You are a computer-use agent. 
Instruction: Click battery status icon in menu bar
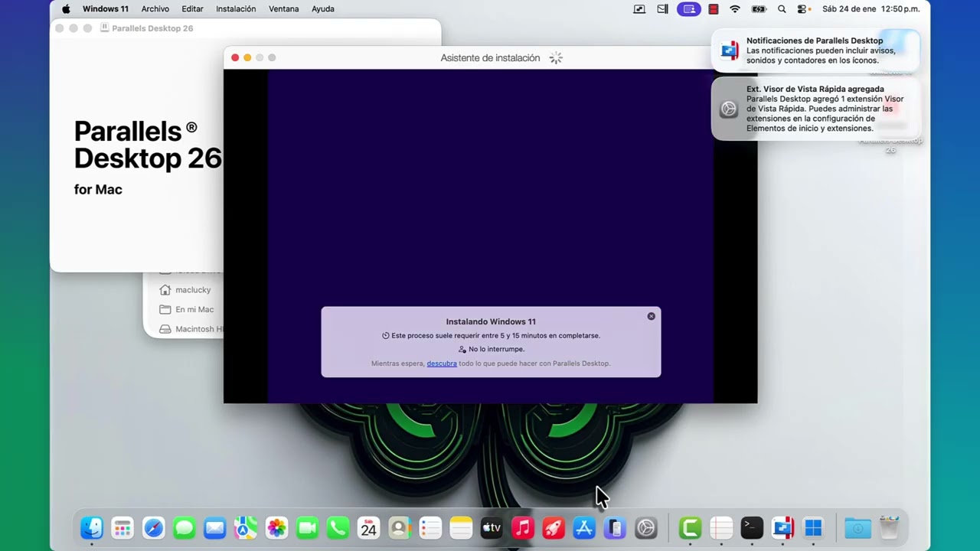[759, 9]
